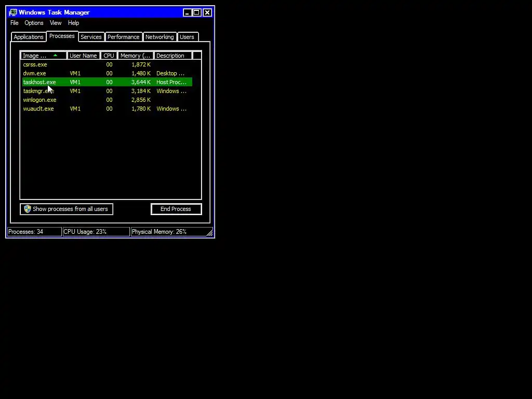Click the Host Proc... description cell

pyautogui.click(x=171, y=82)
